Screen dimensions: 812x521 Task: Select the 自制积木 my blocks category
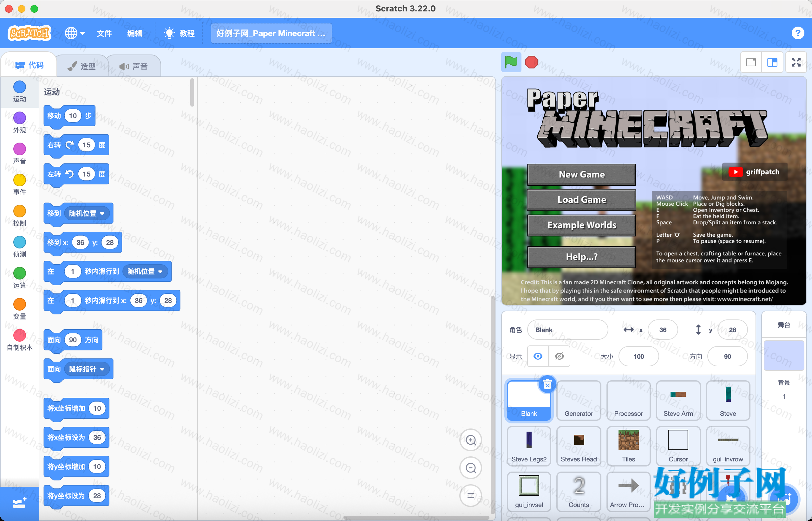(20, 341)
